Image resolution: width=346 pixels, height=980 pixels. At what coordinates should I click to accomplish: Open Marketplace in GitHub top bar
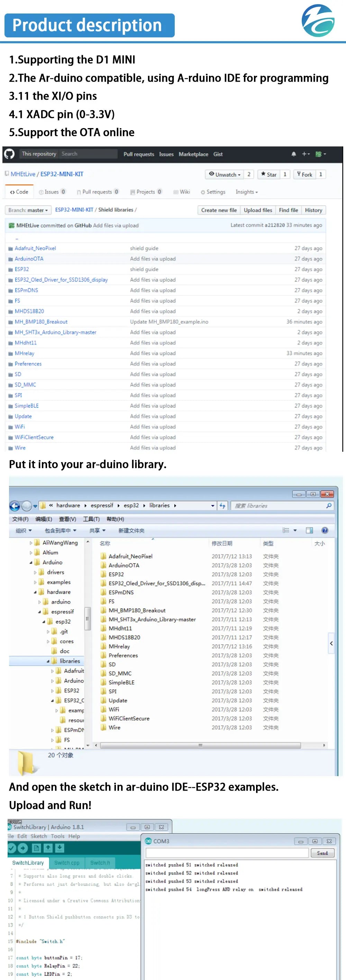point(193,154)
